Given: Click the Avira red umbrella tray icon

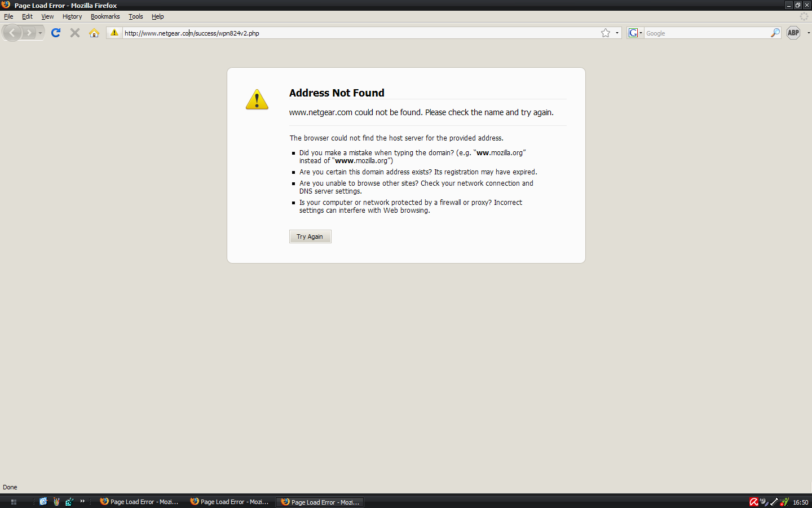Looking at the screenshot, I should click(x=754, y=502).
